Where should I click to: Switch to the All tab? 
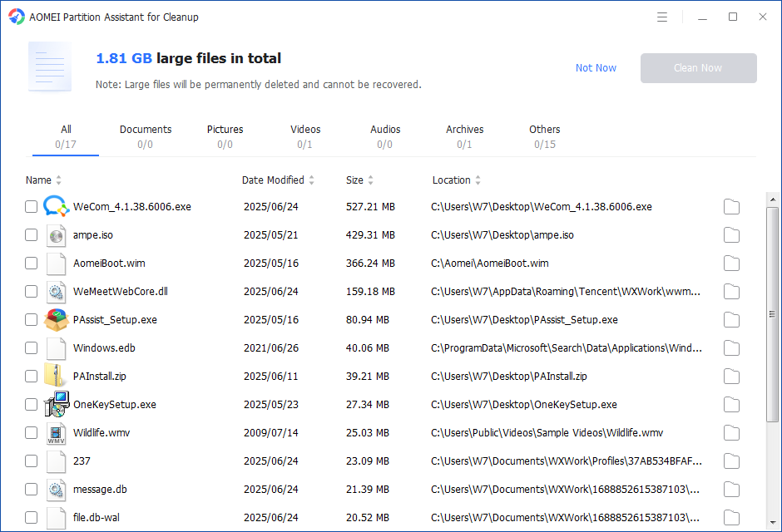point(66,137)
